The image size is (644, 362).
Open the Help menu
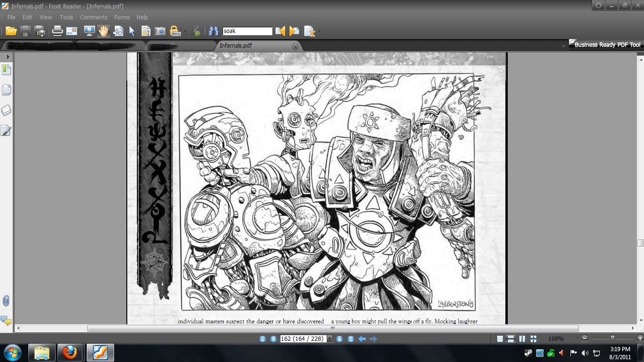142,17
